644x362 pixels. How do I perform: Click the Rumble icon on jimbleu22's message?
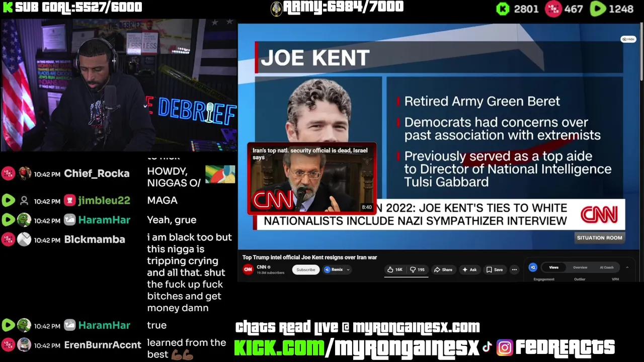click(x=8, y=201)
